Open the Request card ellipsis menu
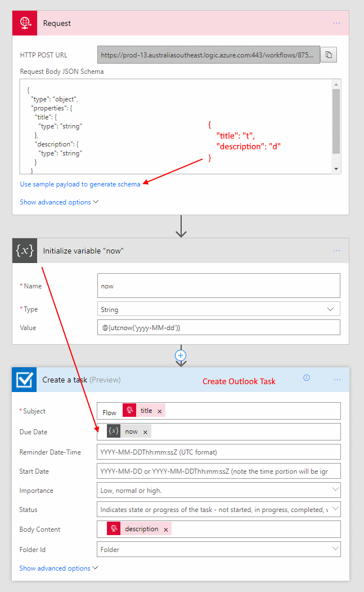364x592 pixels. [x=336, y=23]
